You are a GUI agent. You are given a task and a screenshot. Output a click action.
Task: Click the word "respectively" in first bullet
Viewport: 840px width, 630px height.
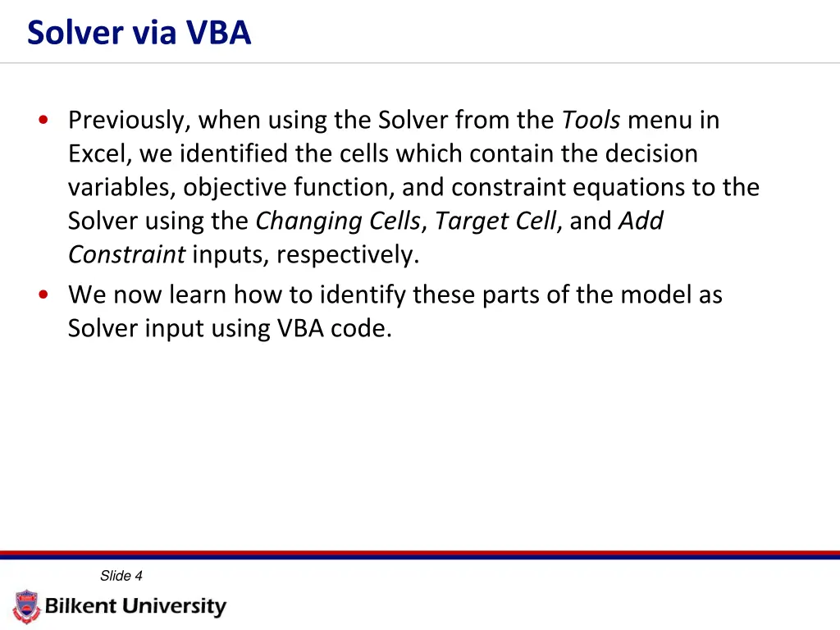pyautogui.click(x=345, y=255)
